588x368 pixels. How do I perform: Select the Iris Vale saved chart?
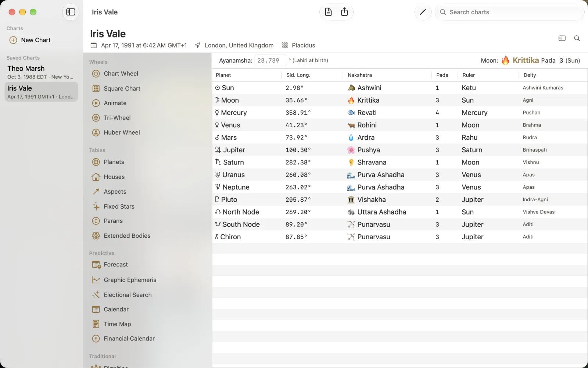[x=41, y=92]
